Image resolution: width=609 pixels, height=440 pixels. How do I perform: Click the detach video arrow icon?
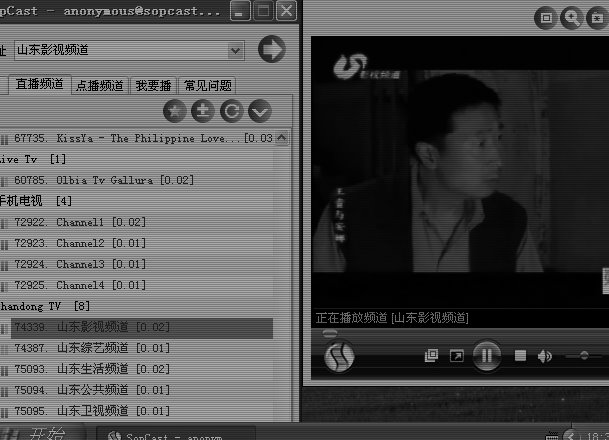456,356
